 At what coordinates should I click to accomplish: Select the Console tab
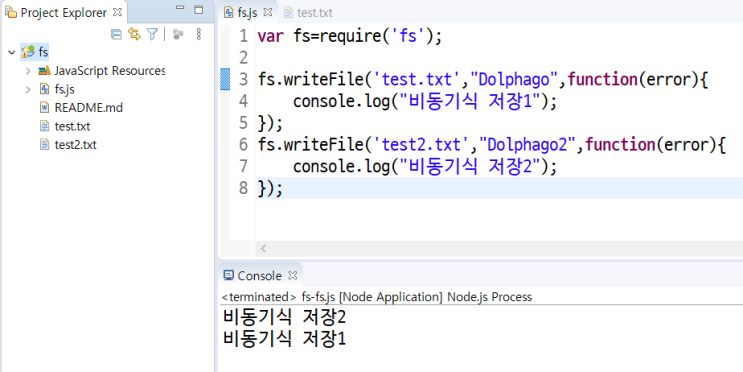(260, 276)
